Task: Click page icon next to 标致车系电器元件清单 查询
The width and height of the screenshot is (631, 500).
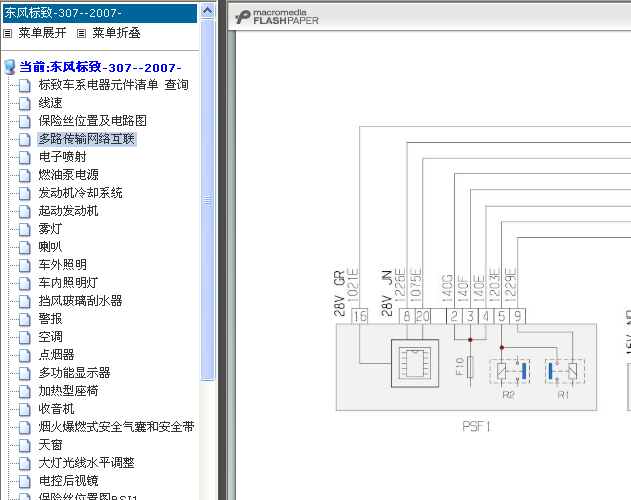Action: (x=25, y=85)
